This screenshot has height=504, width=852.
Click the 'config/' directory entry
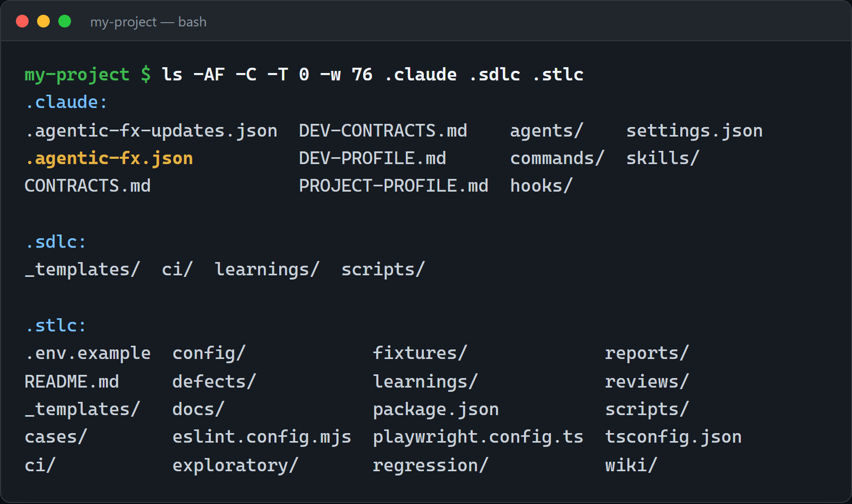pyautogui.click(x=209, y=353)
